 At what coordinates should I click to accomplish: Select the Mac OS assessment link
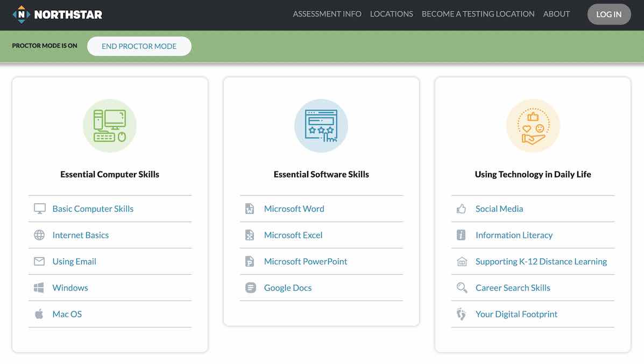(67, 314)
